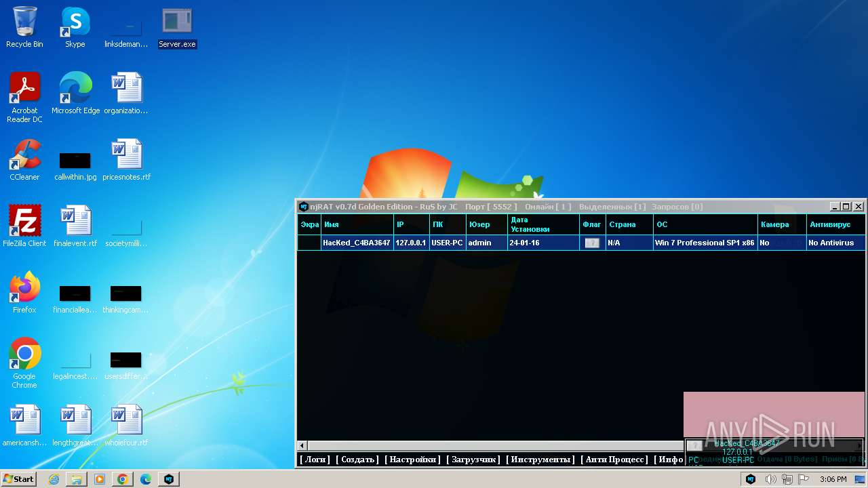This screenshot has width=868, height=488.
Task: Open the [ Анти Процесс ] menu
Action: point(614,460)
